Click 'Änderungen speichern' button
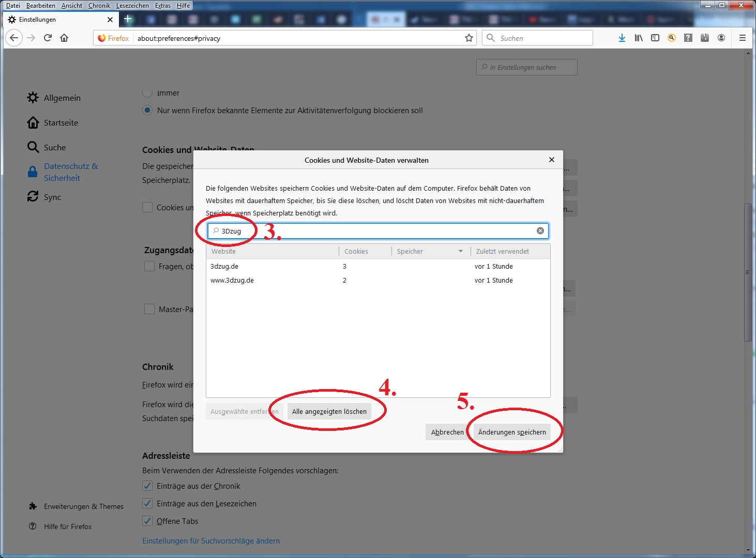756x558 pixels. 512,432
